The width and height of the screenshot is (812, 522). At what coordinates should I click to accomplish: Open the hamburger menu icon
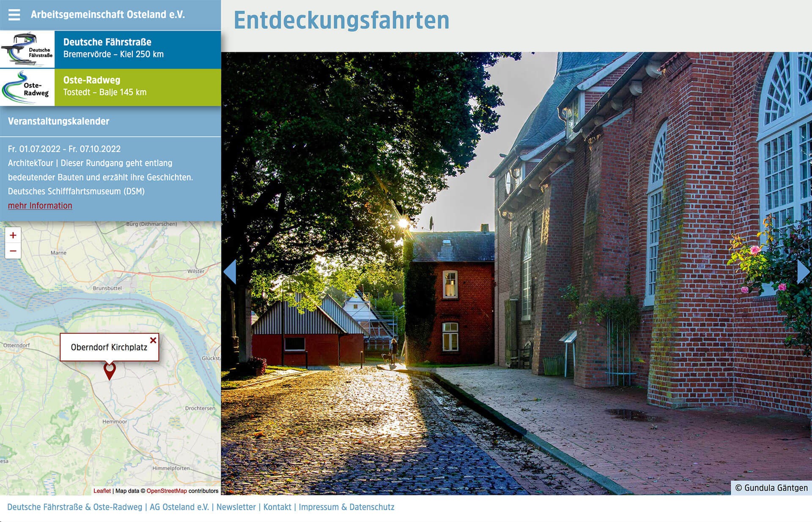(14, 15)
